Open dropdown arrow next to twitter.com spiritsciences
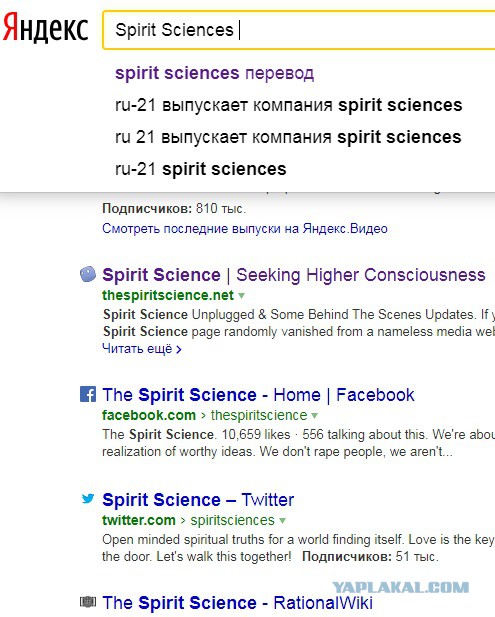The image size is (495, 617). click(282, 521)
